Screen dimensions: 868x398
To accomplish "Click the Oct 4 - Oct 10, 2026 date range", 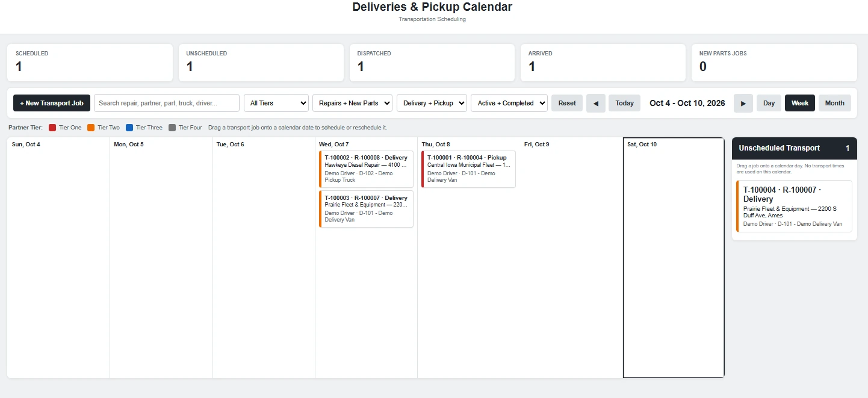I will 687,103.
